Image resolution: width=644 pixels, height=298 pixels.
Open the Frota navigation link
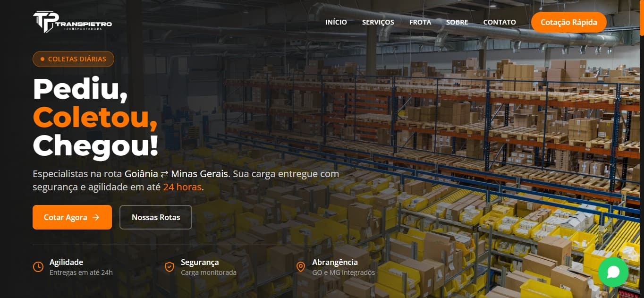coord(420,22)
